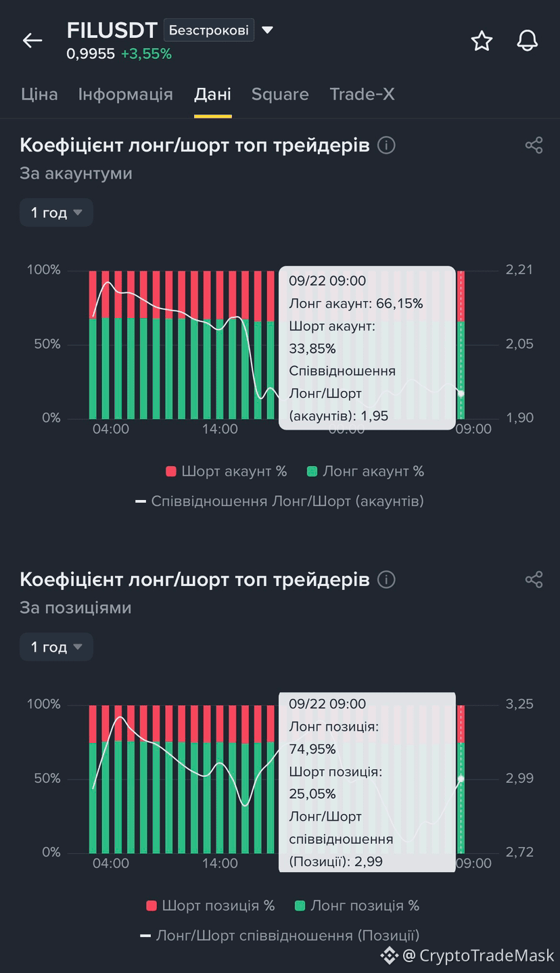Switch to the Ціна tab
Screen dimensions: 560x973
[x=39, y=94]
